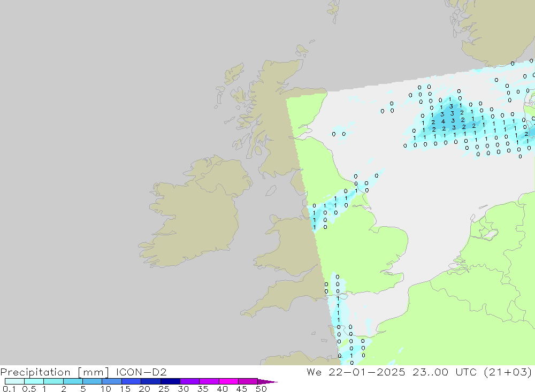The height and width of the screenshot is (392, 535).
Task: Pick the 15–20 mm legend color box
Action: pos(132,381)
